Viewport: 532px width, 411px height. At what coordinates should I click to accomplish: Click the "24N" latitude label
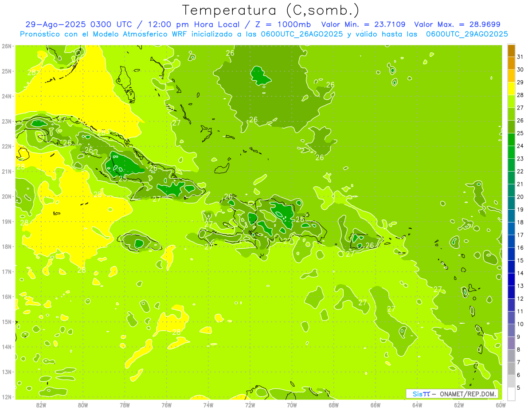point(7,96)
